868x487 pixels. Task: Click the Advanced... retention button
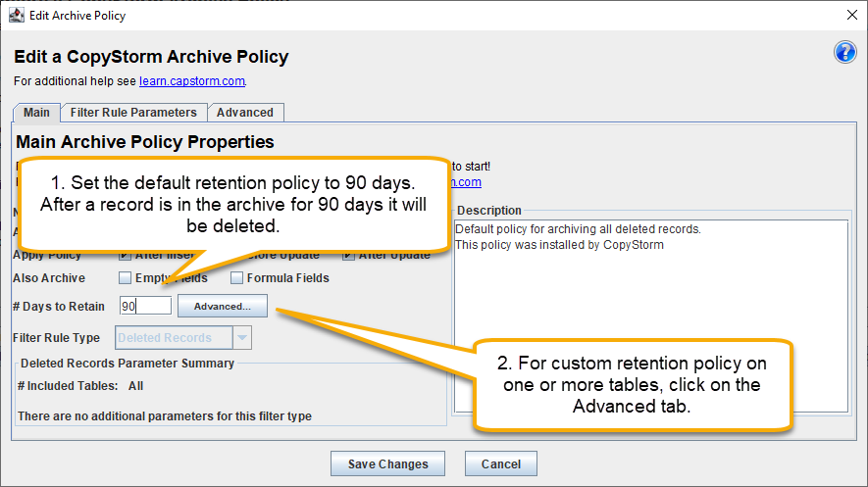(223, 307)
